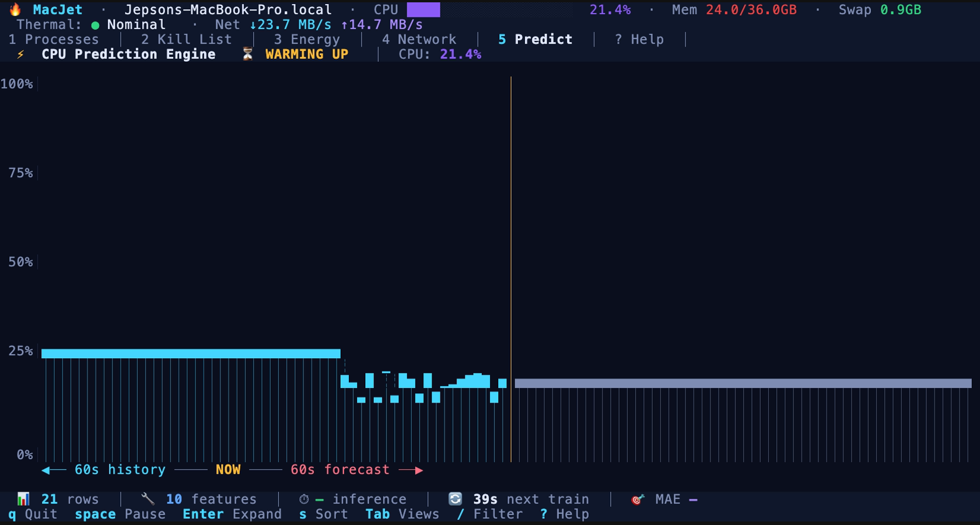Switch to the 2 Kill List tab

pos(186,39)
